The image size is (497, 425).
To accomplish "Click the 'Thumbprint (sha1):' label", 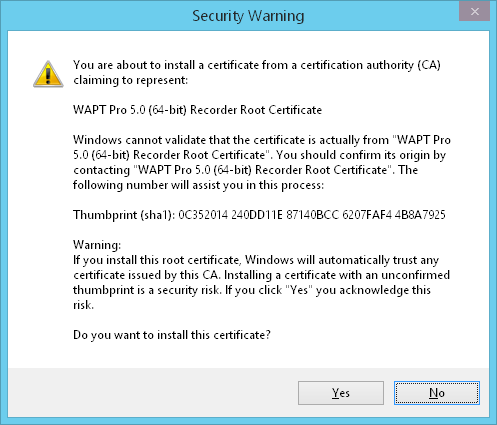I will pos(124,215).
